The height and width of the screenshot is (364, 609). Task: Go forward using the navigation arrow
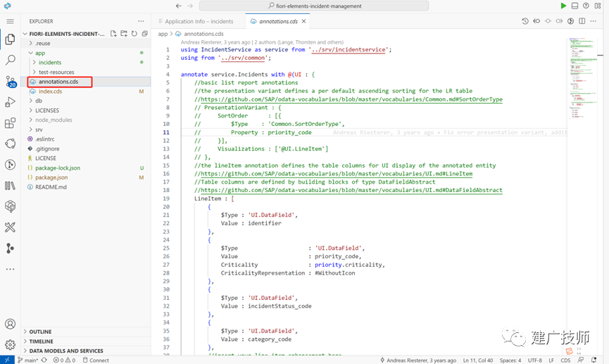(190, 6)
